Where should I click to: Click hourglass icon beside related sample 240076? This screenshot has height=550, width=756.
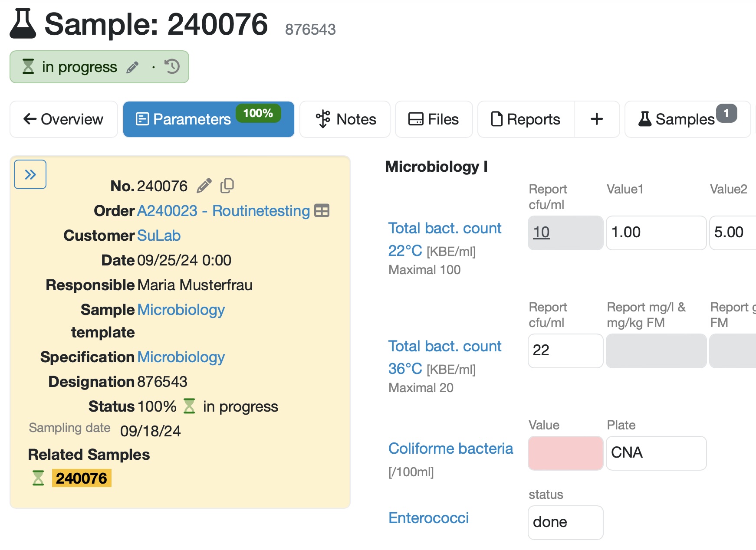click(x=38, y=478)
